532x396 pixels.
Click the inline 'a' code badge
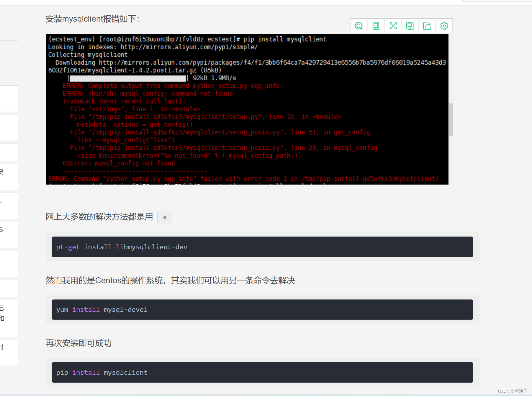(x=164, y=217)
